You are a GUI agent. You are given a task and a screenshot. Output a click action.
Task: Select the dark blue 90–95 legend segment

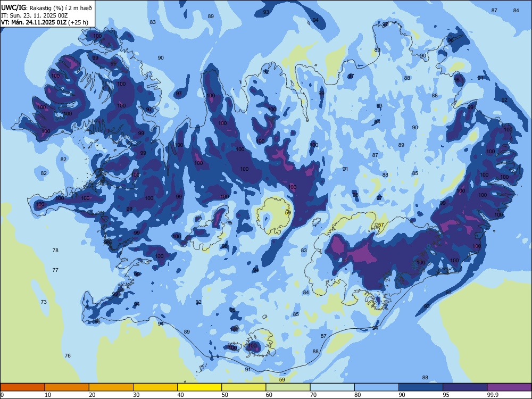(x=421, y=387)
